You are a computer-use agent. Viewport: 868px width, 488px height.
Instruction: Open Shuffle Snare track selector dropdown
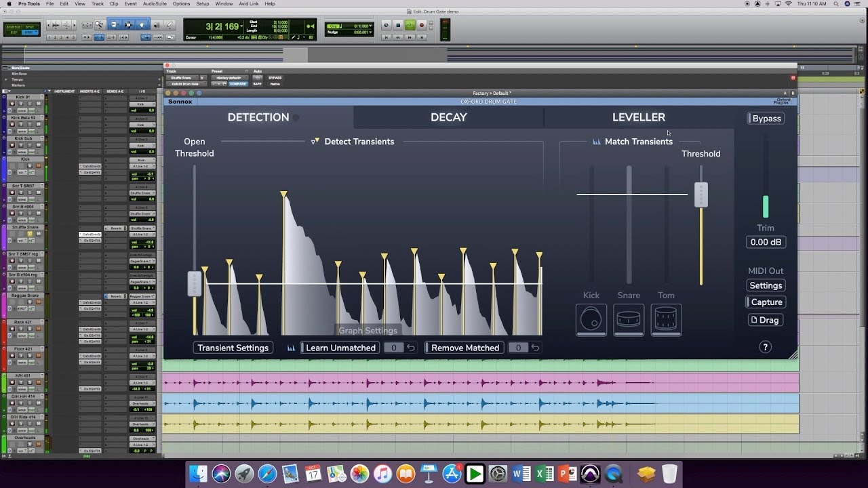click(x=182, y=78)
